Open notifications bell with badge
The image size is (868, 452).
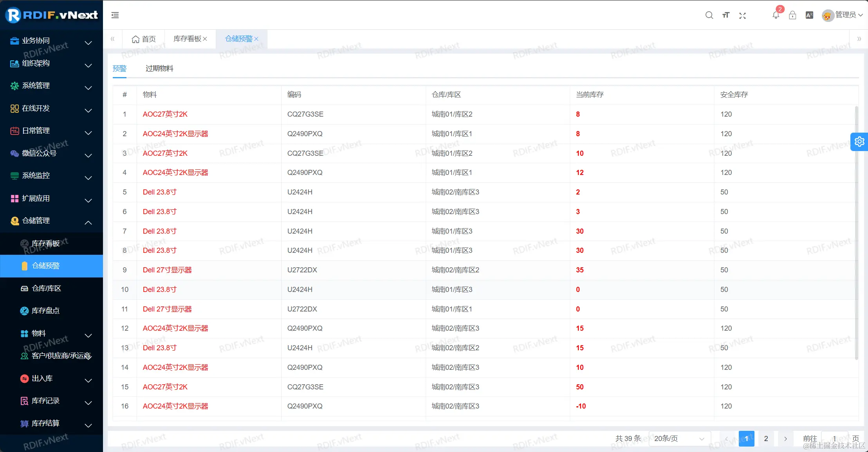tap(776, 15)
